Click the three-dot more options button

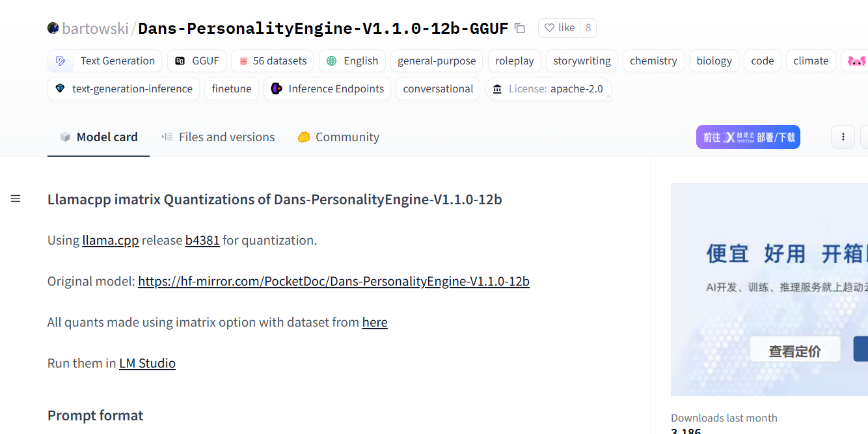(843, 137)
